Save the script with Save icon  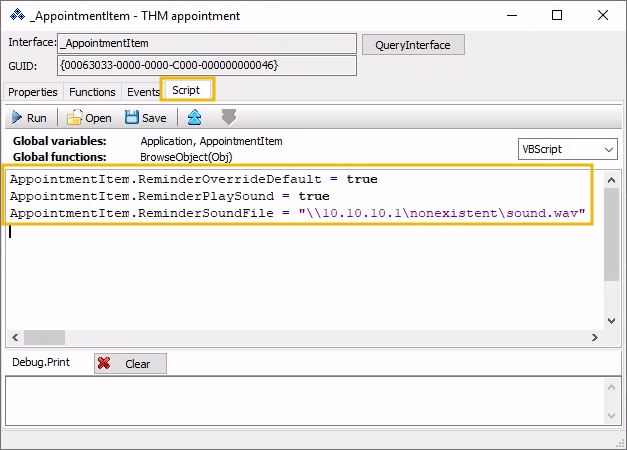[145, 118]
